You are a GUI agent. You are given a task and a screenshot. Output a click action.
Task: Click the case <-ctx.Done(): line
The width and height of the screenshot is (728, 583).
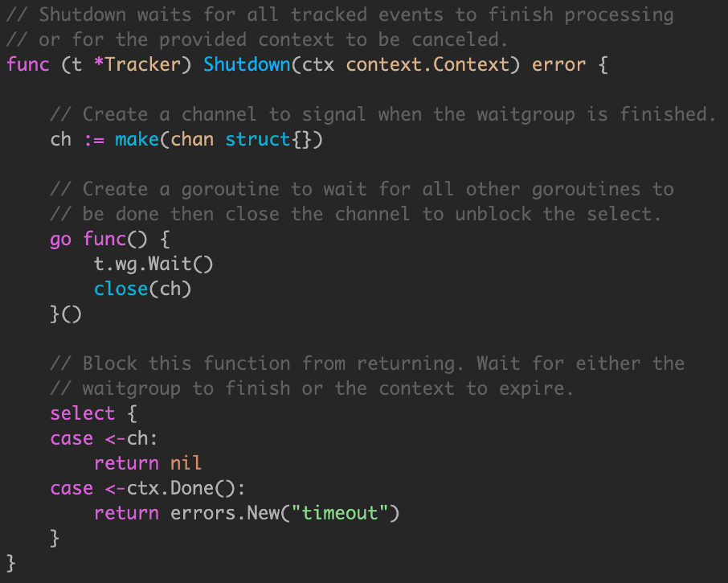148,488
